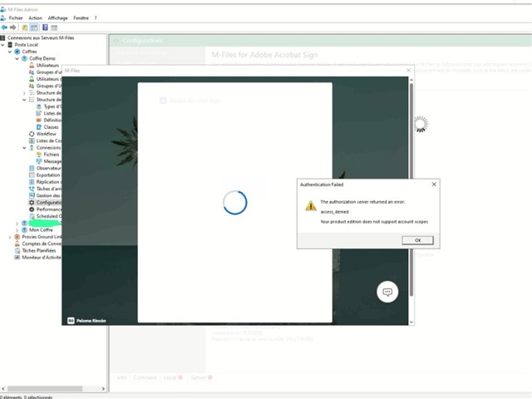The width and height of the screenshot is (532, 399).
Task: Click the tree scrollbar right arrow
Action: click(x=103, y=388)
